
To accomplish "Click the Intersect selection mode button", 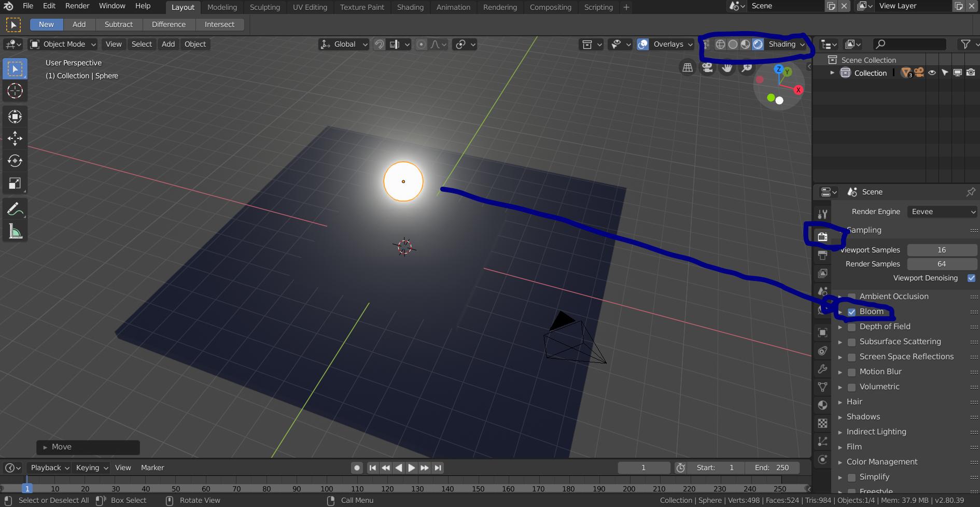I will pyautogui.click(x=219, y=24).
